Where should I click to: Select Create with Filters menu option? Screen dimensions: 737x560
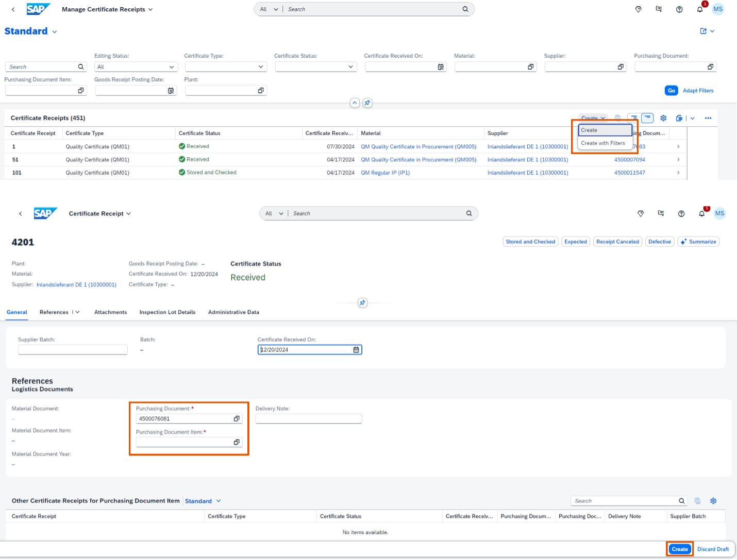606,143
